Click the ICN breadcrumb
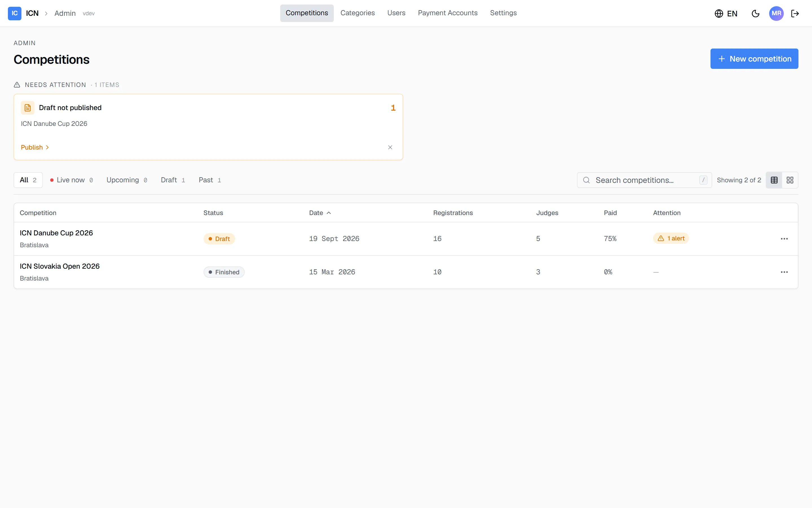The width and height of the screenshot is (812, 508). 32,14
